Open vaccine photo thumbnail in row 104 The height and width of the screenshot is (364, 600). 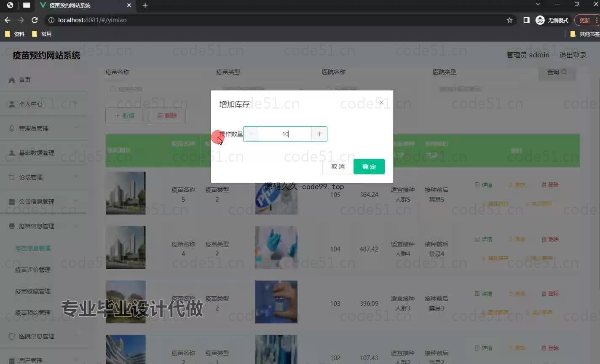(276, 247)
